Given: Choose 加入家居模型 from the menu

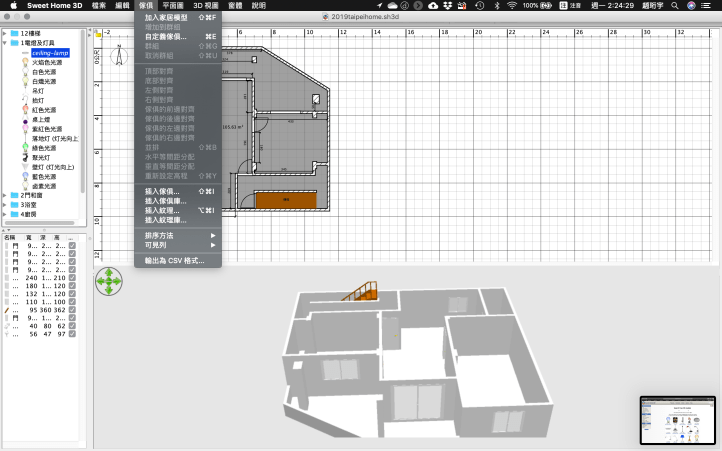Looking at the screenshot, I should coord(166,18).
